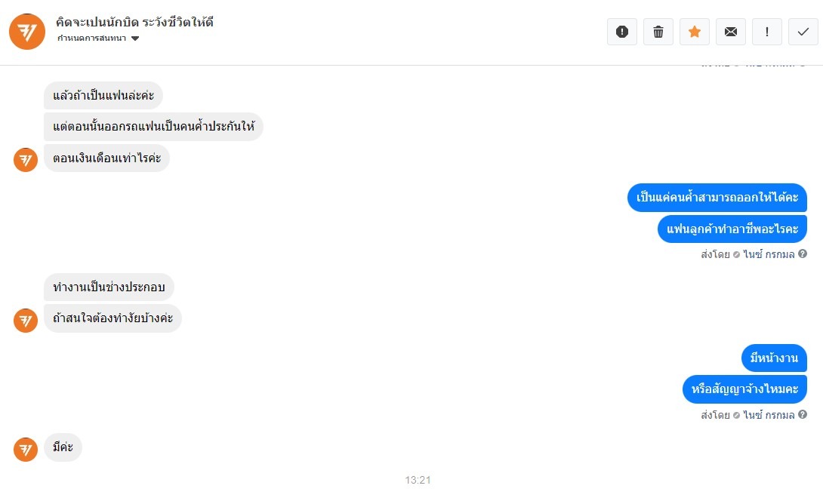
Task: Click help icon beside first ไนซ์ กรกมล
Action: [x=803, y=254]
